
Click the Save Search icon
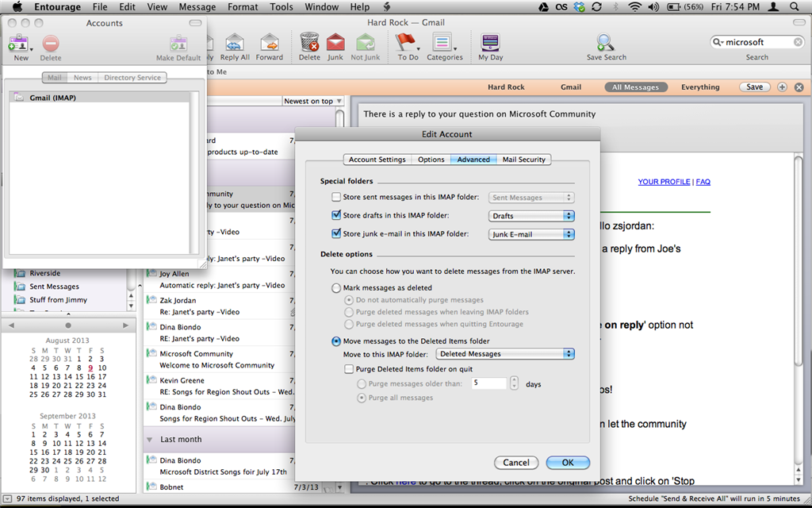coord(604,43)
